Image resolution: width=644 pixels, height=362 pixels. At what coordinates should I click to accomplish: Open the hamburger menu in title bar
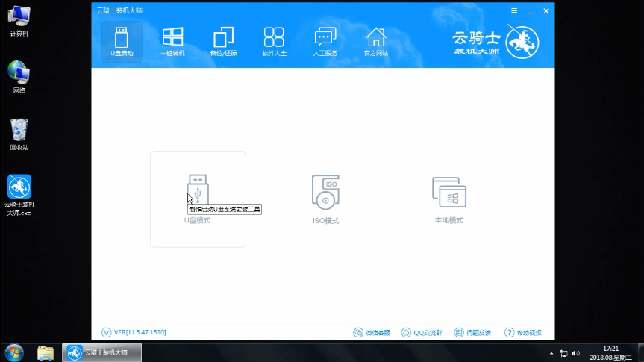(514, 10)
